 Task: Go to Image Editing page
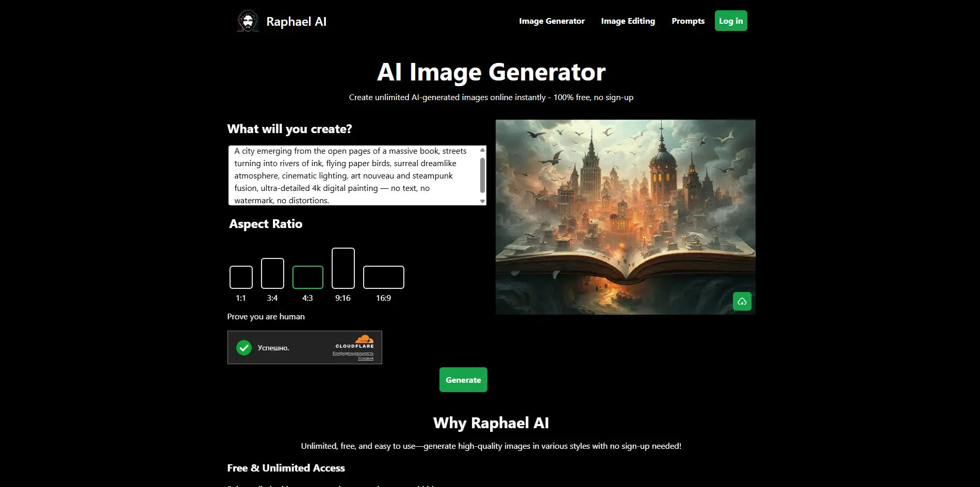[628, 21]
